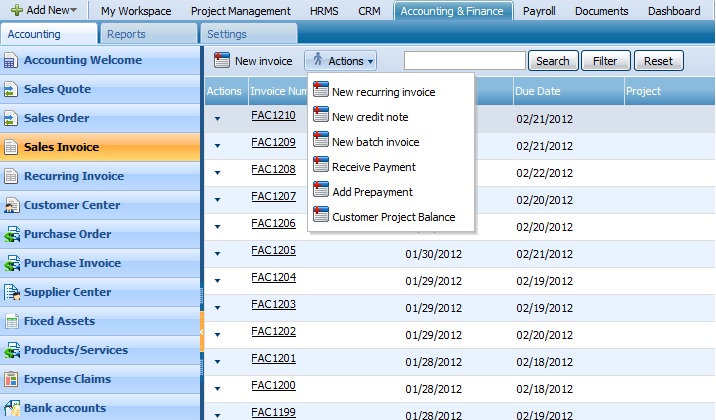Click the New invoice toolbar icon
The width and height of the screenshot is (716, 420).
pyautogui.click(x=222, y=61)
